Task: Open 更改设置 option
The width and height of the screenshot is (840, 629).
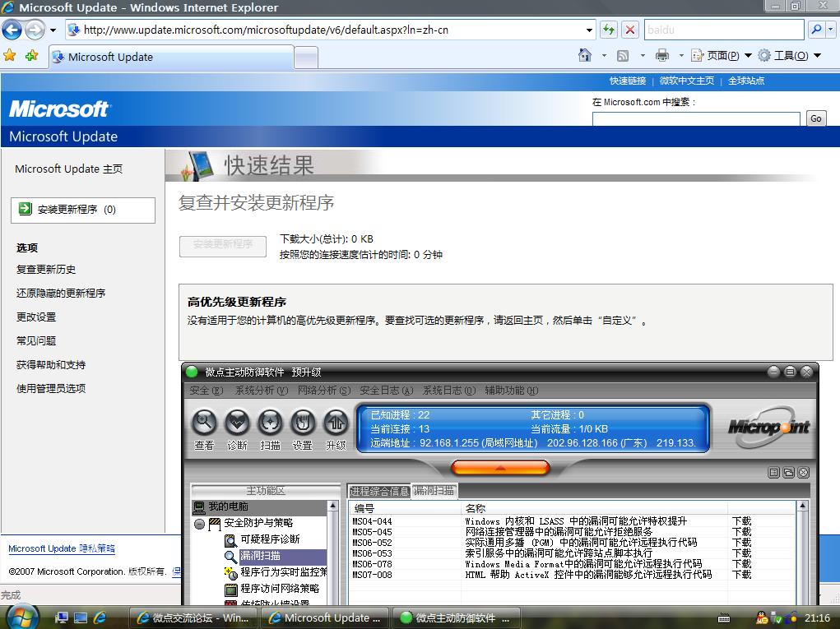Action: (x=36, y=317)
